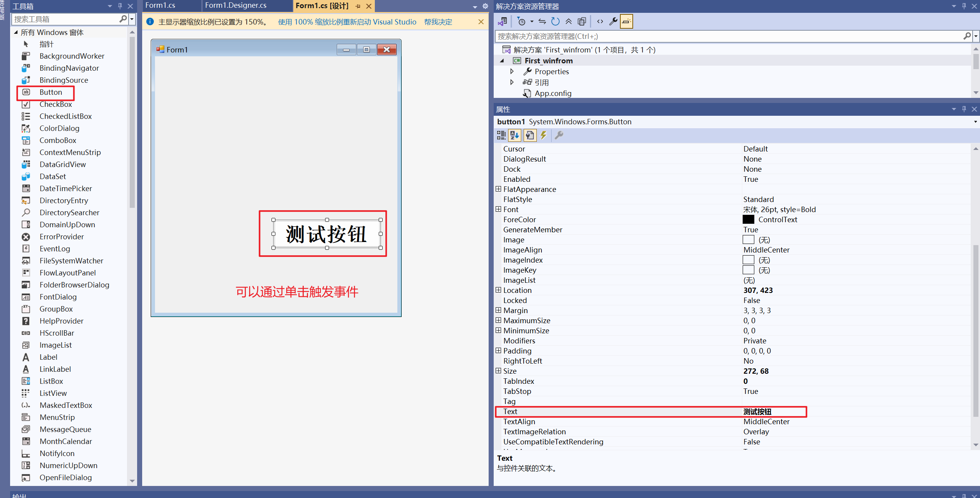Click the toolbox search field
980x498 pixels.
click(x=64, y=19)
